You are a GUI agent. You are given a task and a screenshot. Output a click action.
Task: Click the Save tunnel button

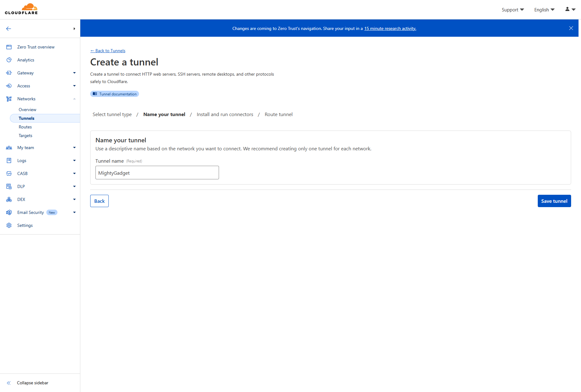pos(554,201)
